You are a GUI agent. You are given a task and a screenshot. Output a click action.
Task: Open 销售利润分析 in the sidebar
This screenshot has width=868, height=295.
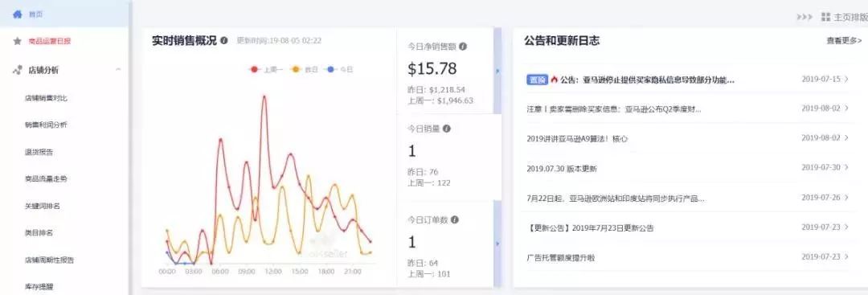(x=46, y=125)
